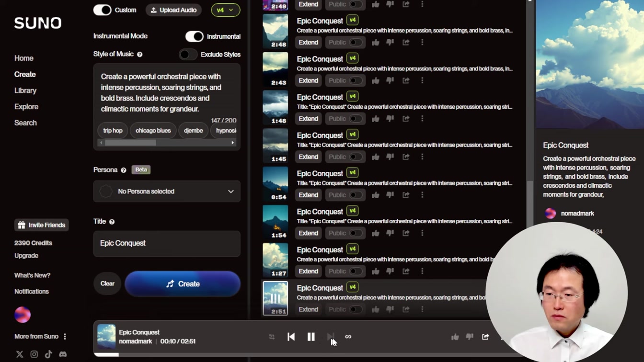Viewport: 644px width, 362px height.
Task: Open What's New? in sidebar
Action: pos(32,275)
